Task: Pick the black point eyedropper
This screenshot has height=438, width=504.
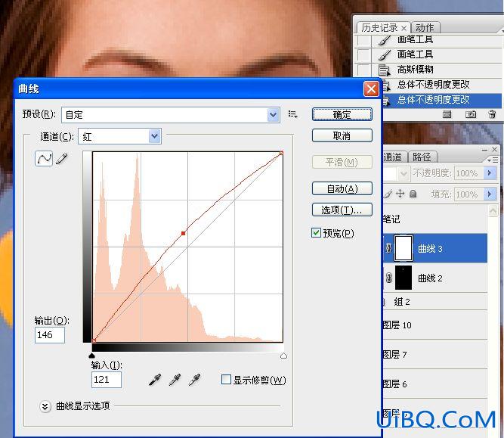Action: pos(155,380)
